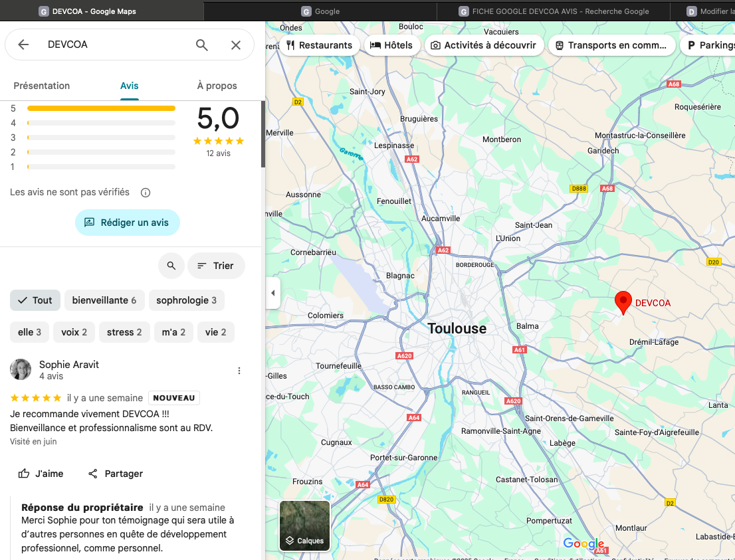Like the review with J'aime
The width and height of the screenshot is (735, 560).
pyautogui.click(x=41, y=474)
